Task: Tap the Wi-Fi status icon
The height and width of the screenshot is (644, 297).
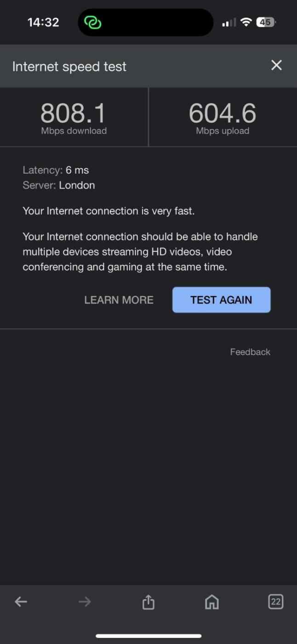Action: click(x=246, y=22)
